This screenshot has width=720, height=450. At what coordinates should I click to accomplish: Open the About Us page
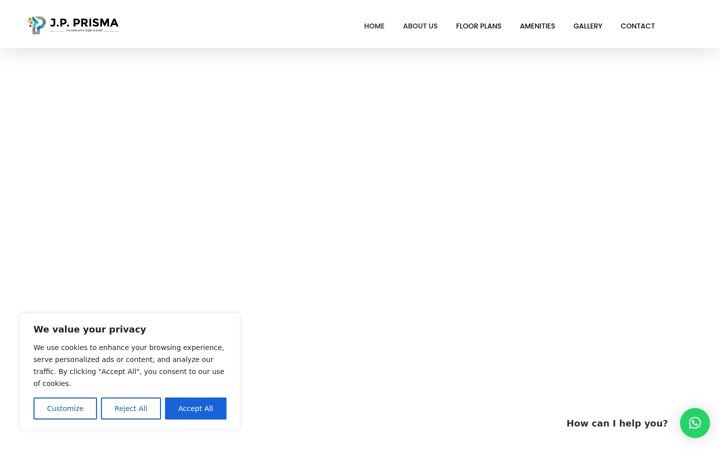coord(420,26)
